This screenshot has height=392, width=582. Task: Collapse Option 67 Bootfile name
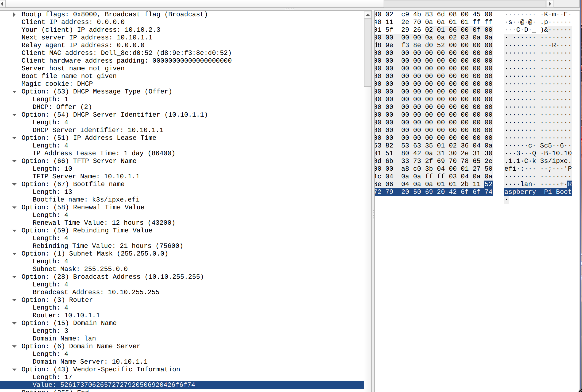tap(14, 184)
